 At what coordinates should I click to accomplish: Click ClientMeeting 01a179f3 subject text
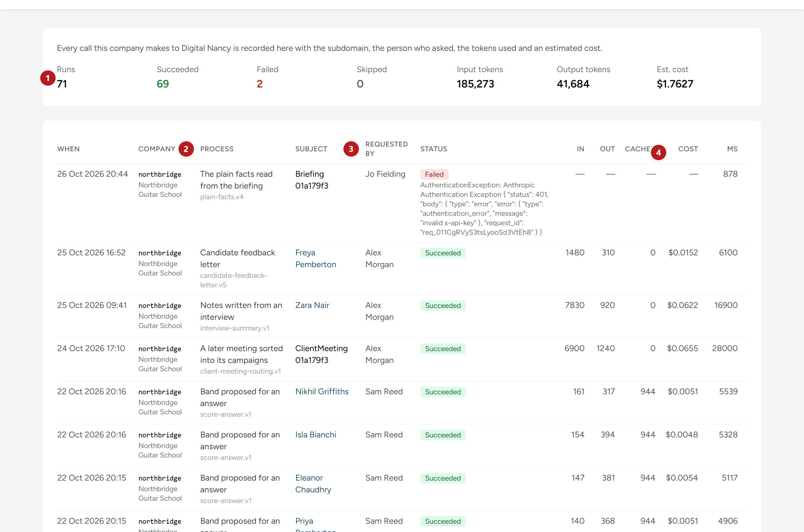tap(321, 354)
